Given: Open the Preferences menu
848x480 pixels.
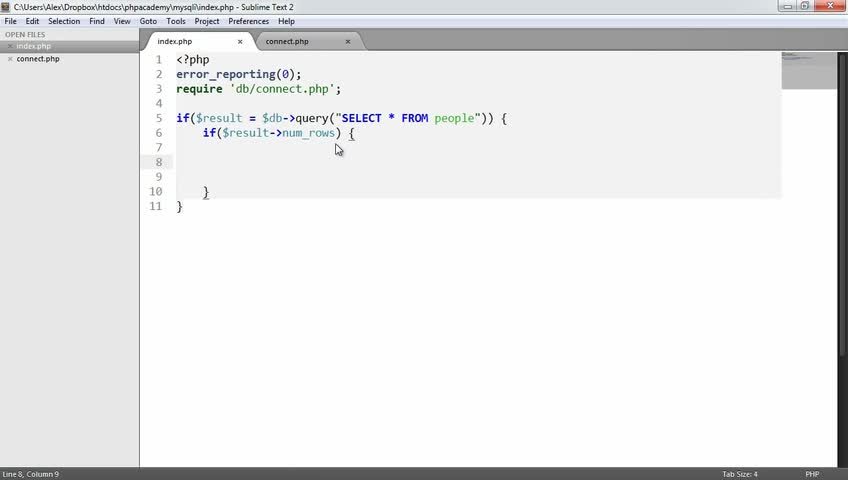Looking at the screenshot, I should click(248, 21).
